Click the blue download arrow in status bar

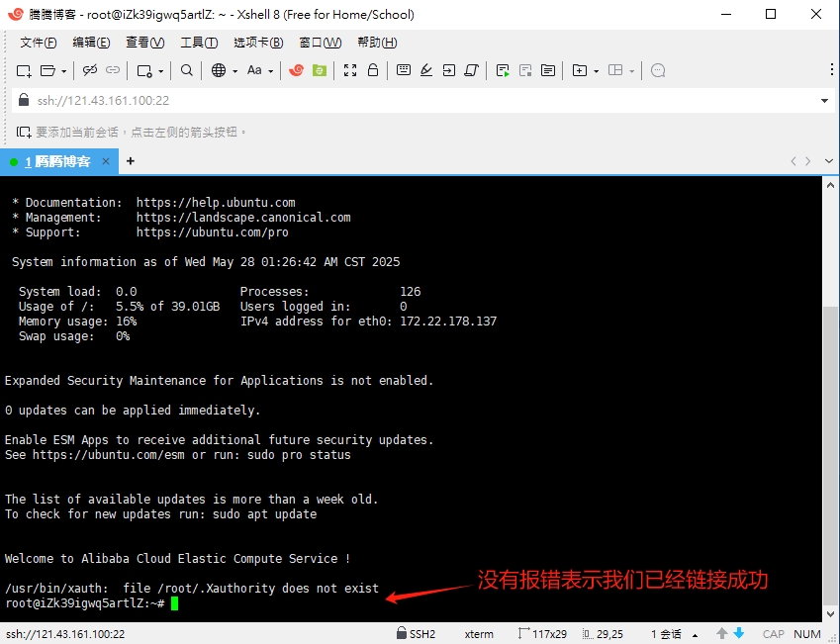[738, 633]
